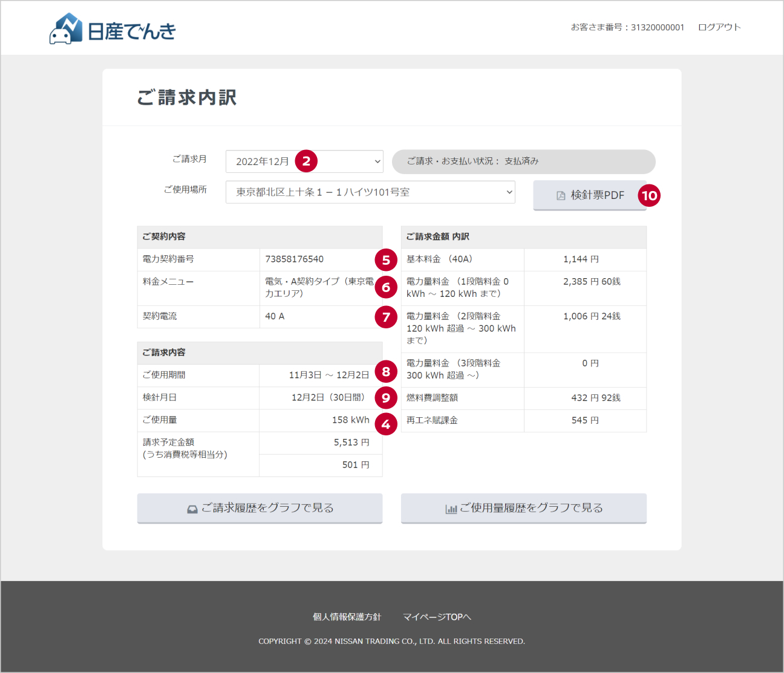Open the 個人情報保護方針 privacy policy link

click(347, 617)
